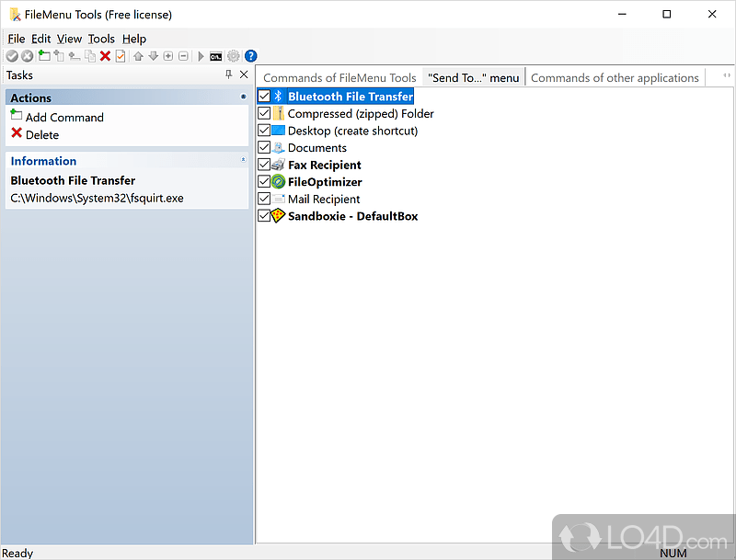The height and width of the screenshot is (560, 736).
Task: Click the duplicate command toolbar icon
Action: (90, 56)
